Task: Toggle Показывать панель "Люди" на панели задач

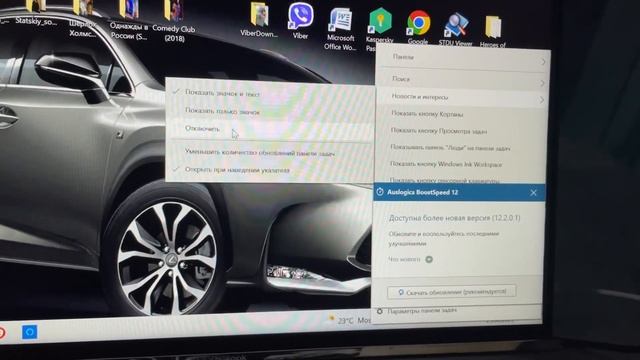Action: click(x=462, y=148)
